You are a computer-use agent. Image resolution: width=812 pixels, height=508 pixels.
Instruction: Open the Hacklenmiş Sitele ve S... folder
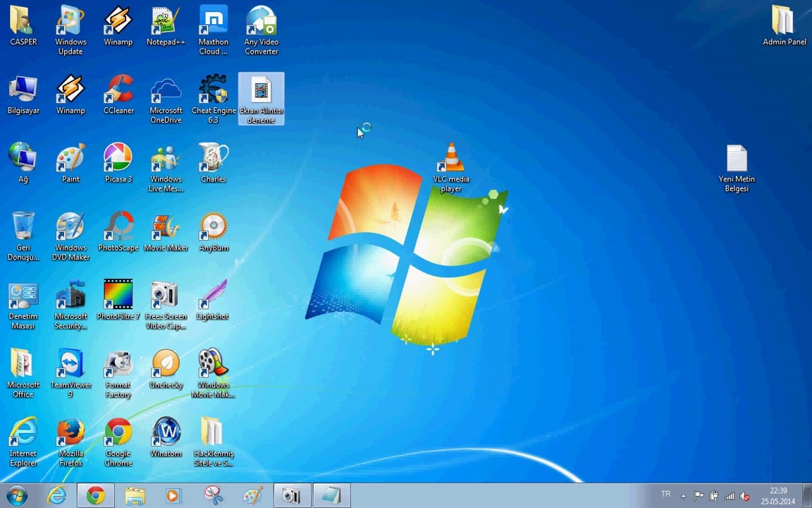pyautogui.click(x=214, y=442)
